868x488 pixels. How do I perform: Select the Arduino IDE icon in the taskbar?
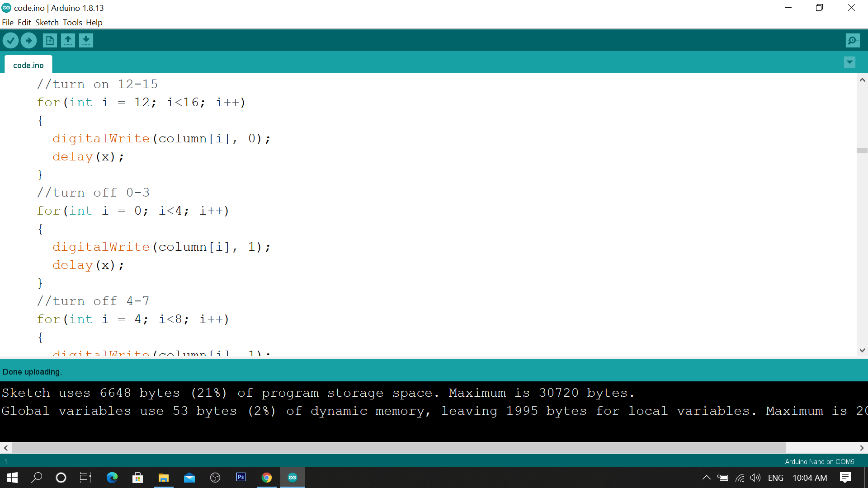tap(292, 478)
